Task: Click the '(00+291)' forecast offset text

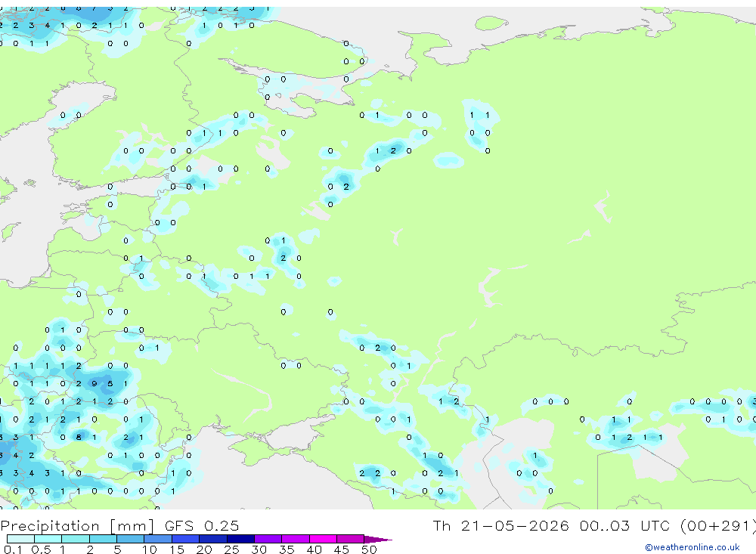Action: [718, 526]
